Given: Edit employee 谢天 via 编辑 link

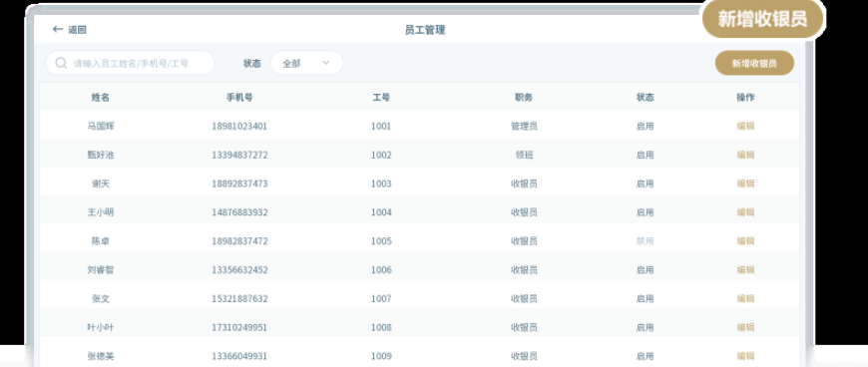Looking at the screenshot, I should pos(745,183).
